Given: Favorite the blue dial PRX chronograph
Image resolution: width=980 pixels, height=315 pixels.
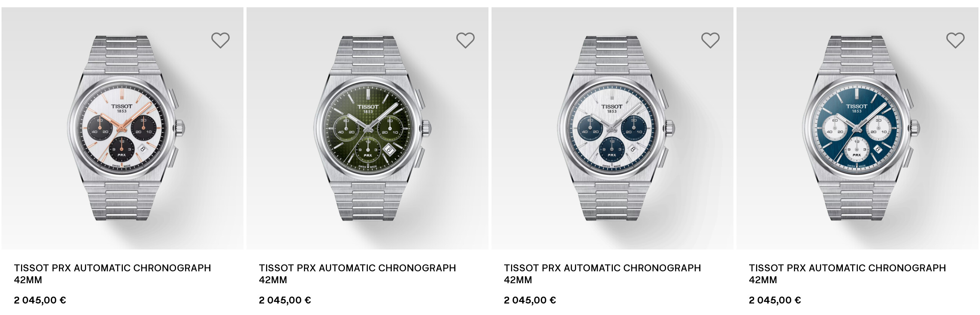Looking at the screenshot, I should [955, 40].
